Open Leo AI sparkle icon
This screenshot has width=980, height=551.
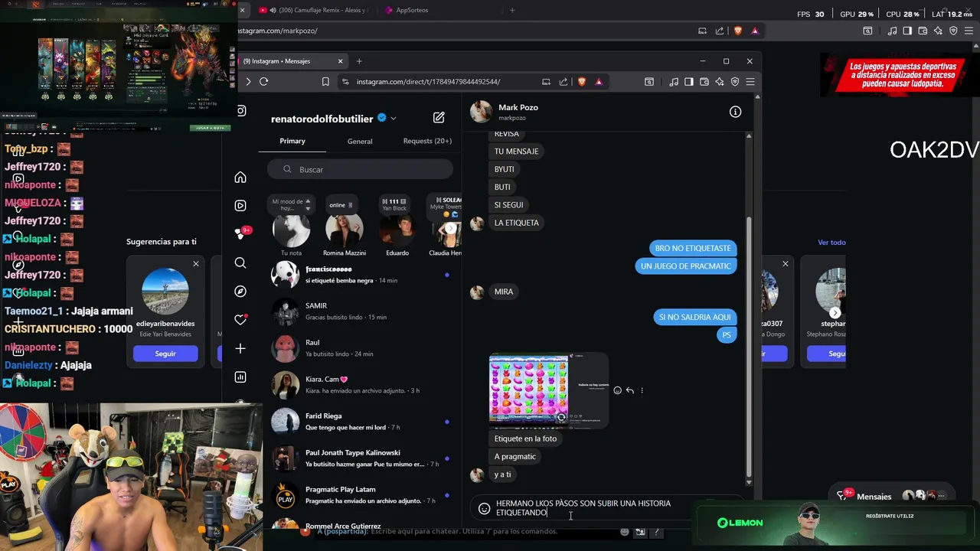[x=720, y=82]
